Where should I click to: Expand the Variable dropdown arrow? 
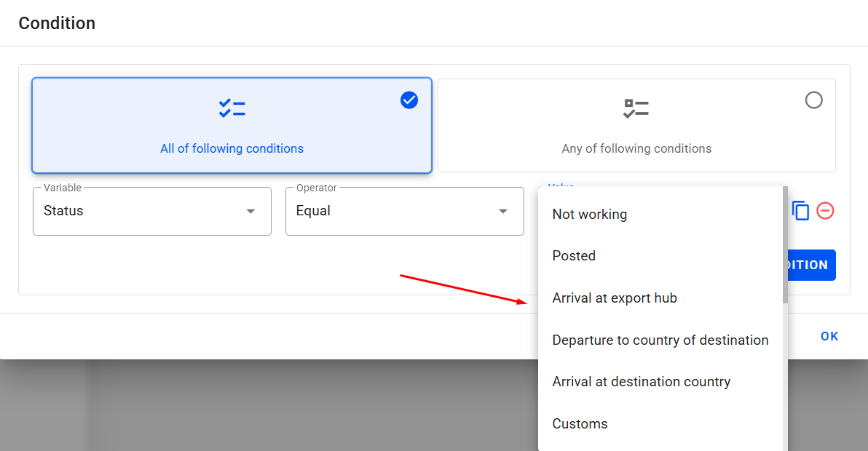[250, 212]
